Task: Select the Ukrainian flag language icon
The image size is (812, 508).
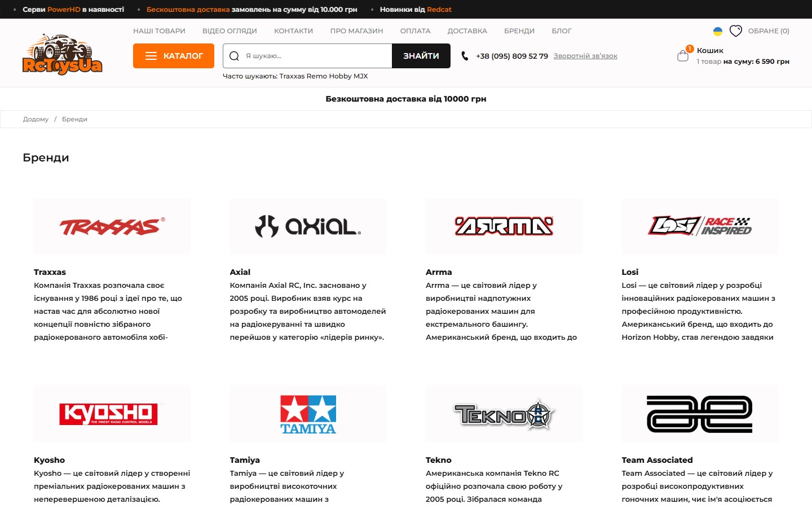Action: (718, 31)
